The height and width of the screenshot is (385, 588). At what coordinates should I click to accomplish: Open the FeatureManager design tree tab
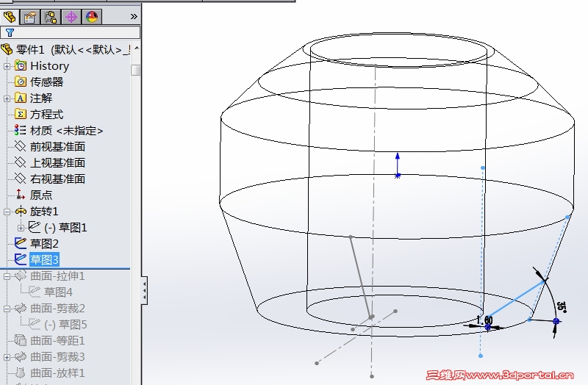click(9, 17)
